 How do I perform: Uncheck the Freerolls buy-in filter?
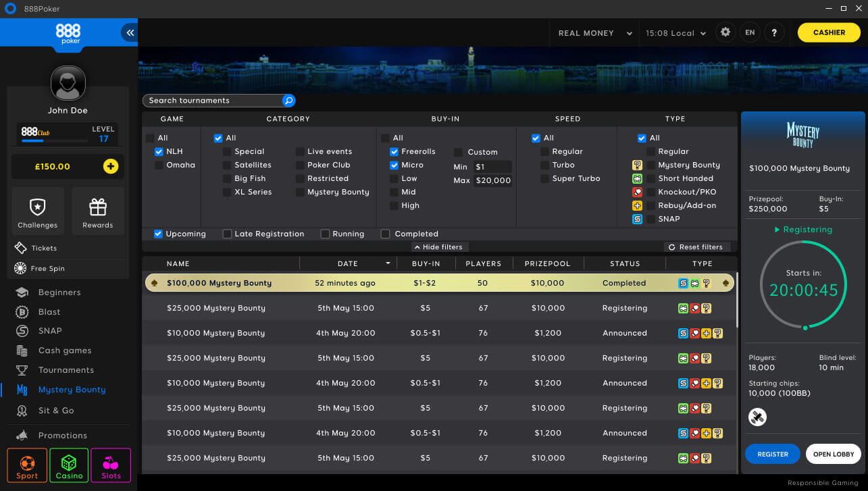point(394,152)
